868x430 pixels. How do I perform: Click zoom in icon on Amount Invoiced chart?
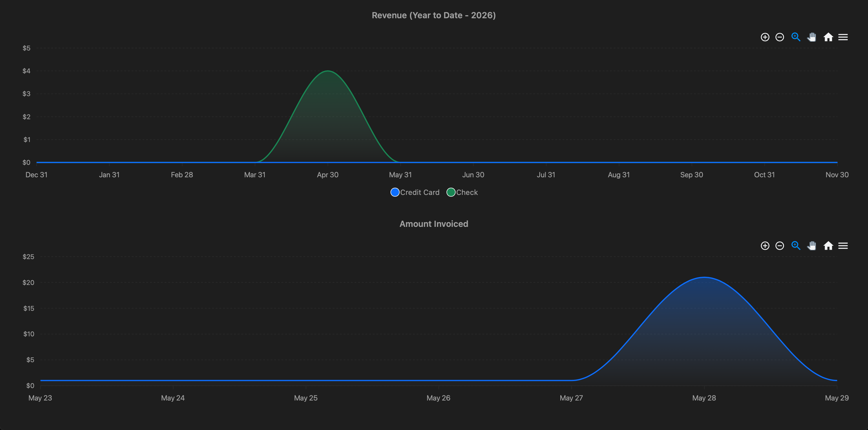click(x=765, y=246)
